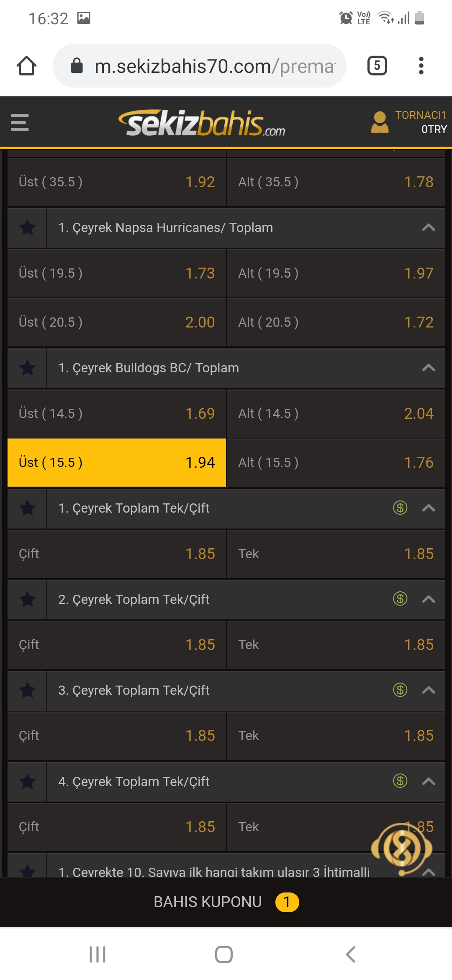
Task: Select Üst ( 19.5 ) odds 1.73
Action: pyautogui.click(x=117, y=273)
